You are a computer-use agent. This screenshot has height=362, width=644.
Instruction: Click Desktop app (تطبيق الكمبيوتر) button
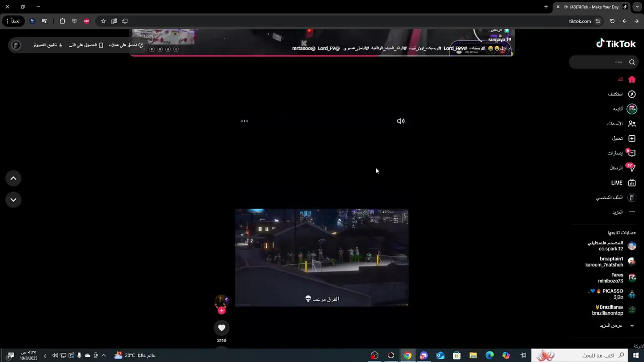48,45
